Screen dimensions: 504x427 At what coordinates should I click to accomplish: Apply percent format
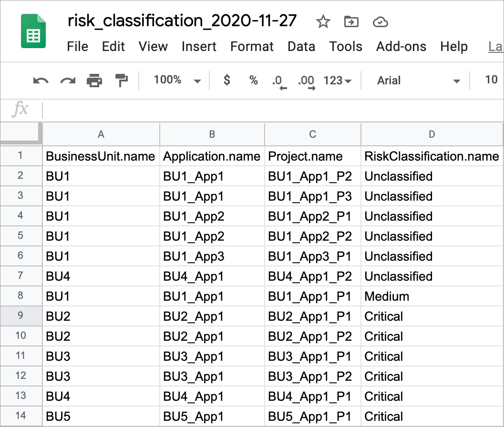[254, 80]
